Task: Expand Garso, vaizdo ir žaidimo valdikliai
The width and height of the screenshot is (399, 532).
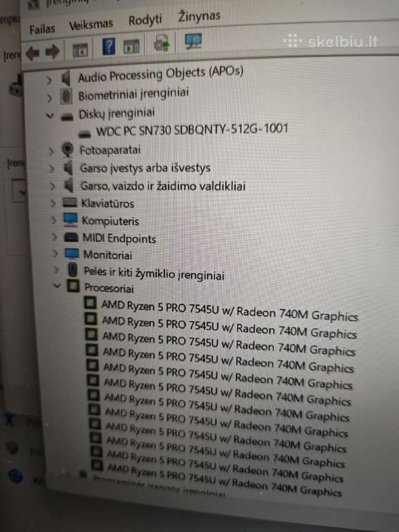Action: (x=52, y=186)
